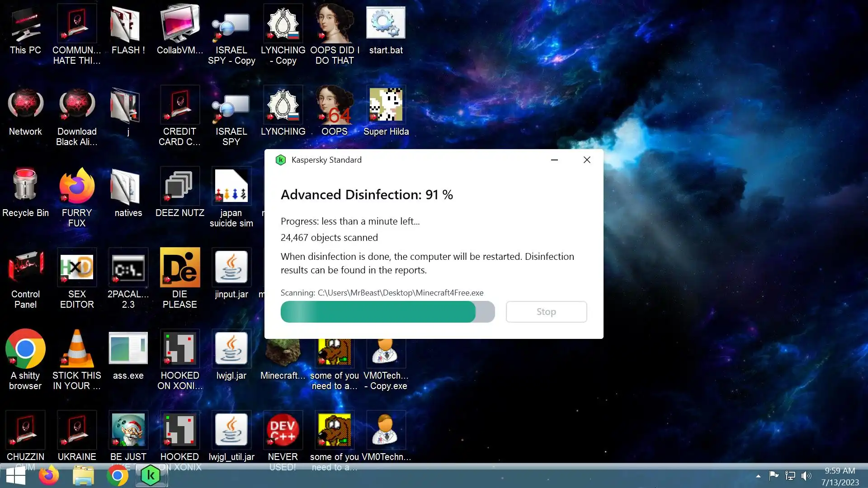Click the Stop disinfection button

[546, 312]
